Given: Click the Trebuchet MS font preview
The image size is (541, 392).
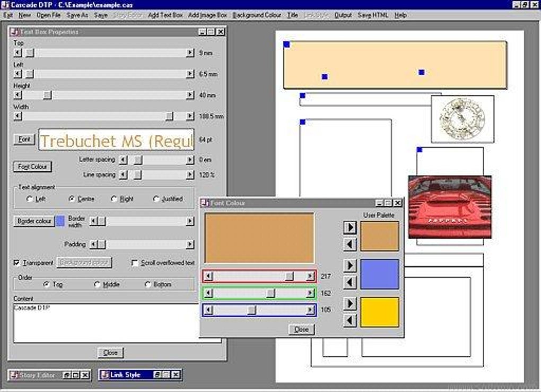Looking at the screenshot, I should point(117,140).
